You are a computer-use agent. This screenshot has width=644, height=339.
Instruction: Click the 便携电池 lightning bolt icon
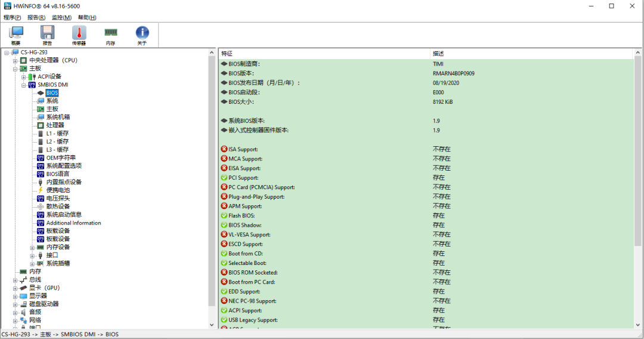pyautogui.click(x=41, y=190)
